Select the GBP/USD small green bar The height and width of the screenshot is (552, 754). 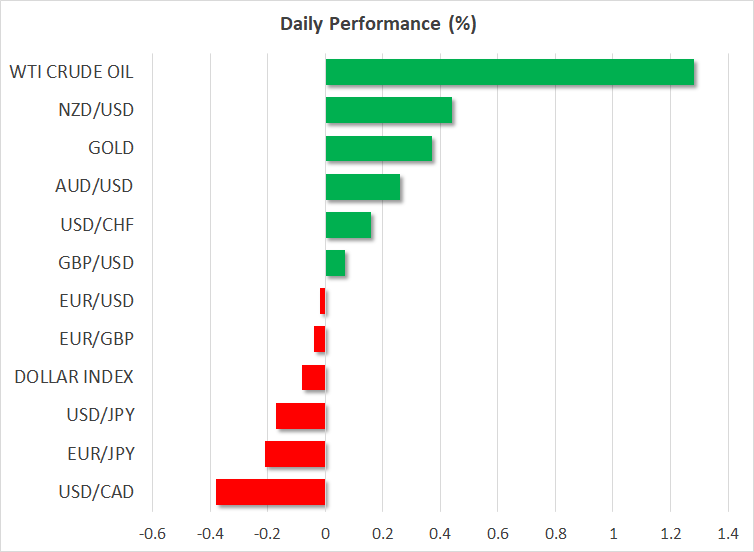coord(336,263)
